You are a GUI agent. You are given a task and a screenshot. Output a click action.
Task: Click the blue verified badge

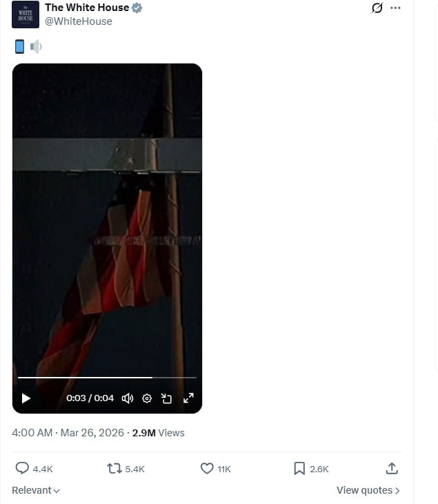click(137, 8)
